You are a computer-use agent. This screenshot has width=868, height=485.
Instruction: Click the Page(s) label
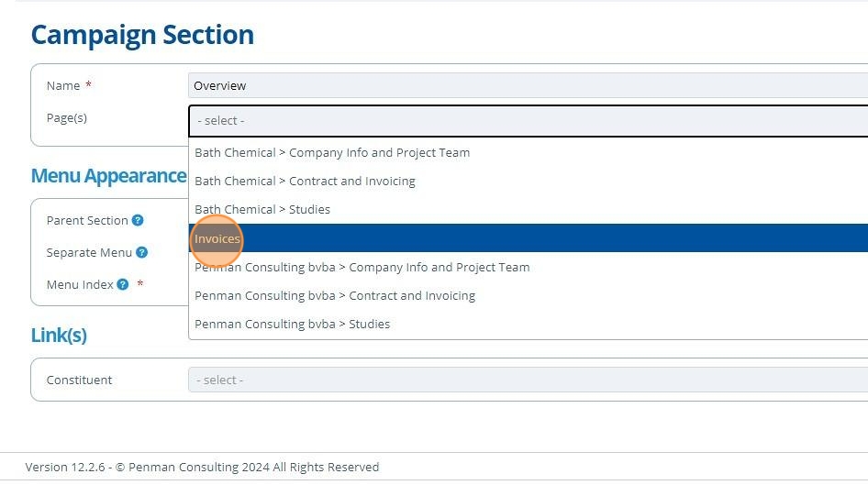tap(67, 118)
